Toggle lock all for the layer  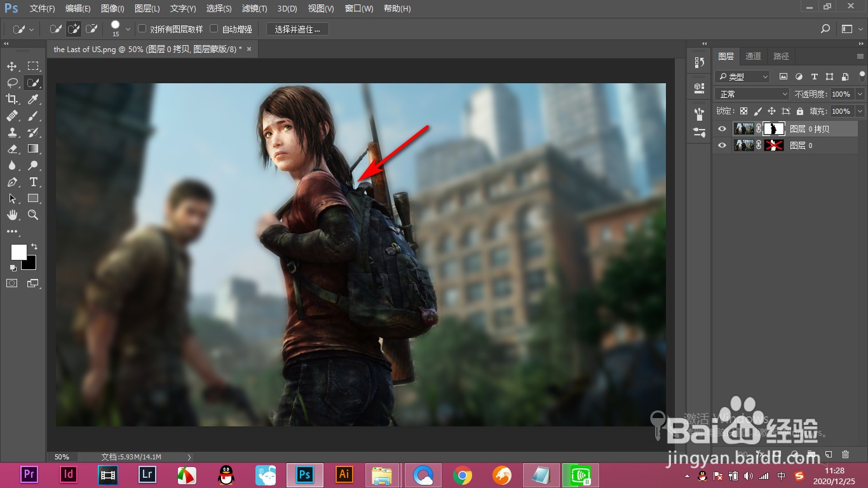click(x=799, y=111)
